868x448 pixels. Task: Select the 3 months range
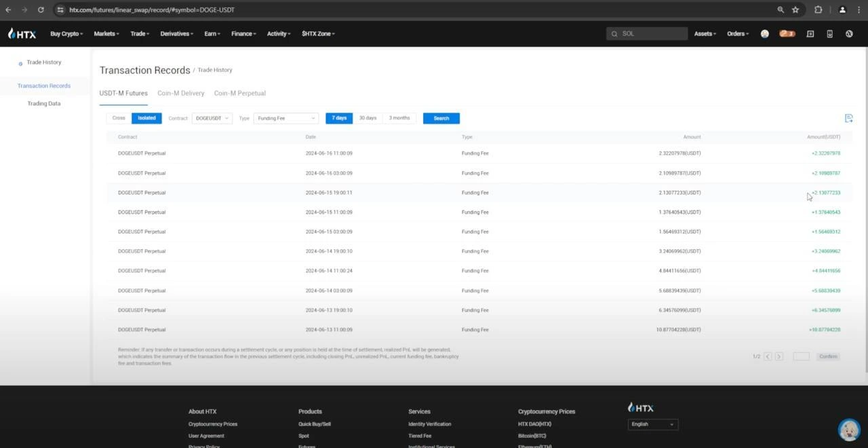[399, 118]
